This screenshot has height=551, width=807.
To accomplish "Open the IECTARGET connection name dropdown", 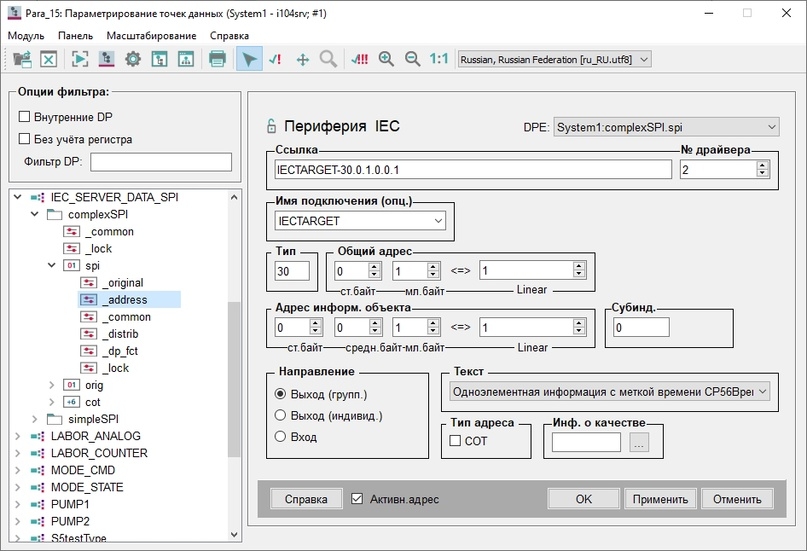I will click(x=360, y=221).
